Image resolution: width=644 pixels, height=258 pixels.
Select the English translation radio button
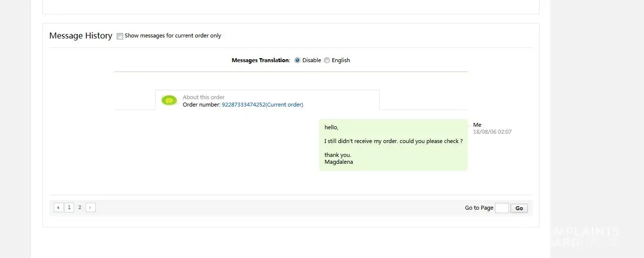327,60
